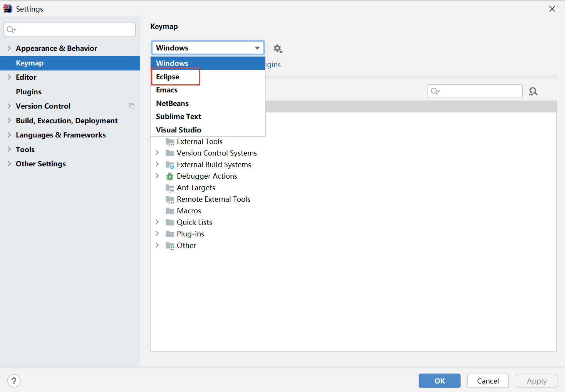The height and width of the screenshot is (392, 565).
Task: Click the IntelliJ logo in title bar
Action: (8, 8)
